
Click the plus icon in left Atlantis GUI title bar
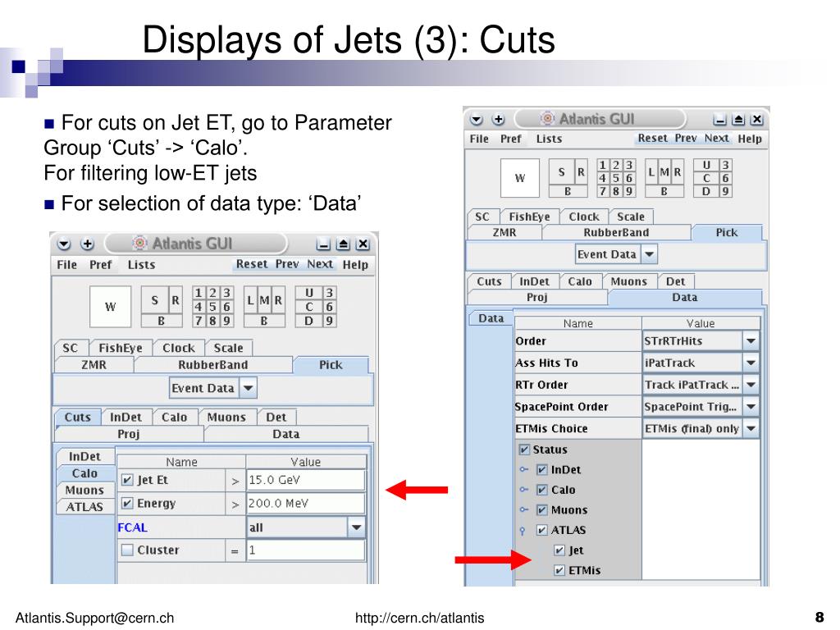[x=87, y=244]
